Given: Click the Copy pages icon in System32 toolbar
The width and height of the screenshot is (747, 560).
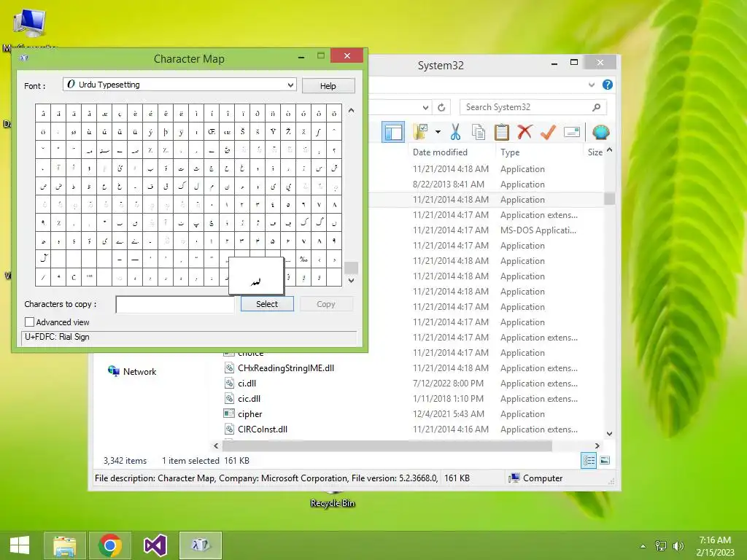Looking at the screenshot, I should [x=479, y=132].
